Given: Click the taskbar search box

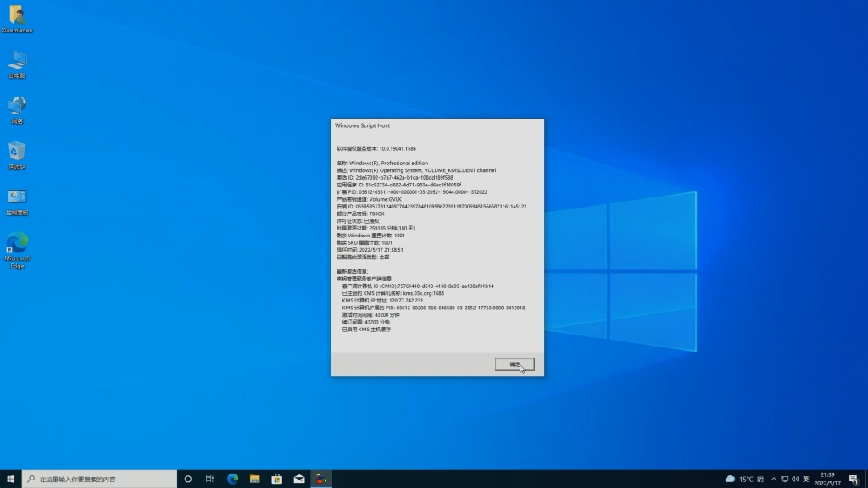Looking at the screenshot, I should 100,480.
